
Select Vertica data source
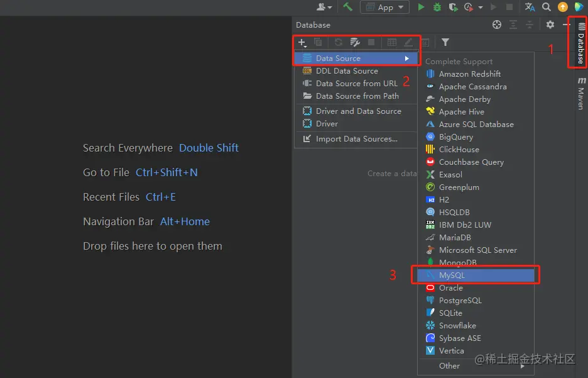point(476,350)
